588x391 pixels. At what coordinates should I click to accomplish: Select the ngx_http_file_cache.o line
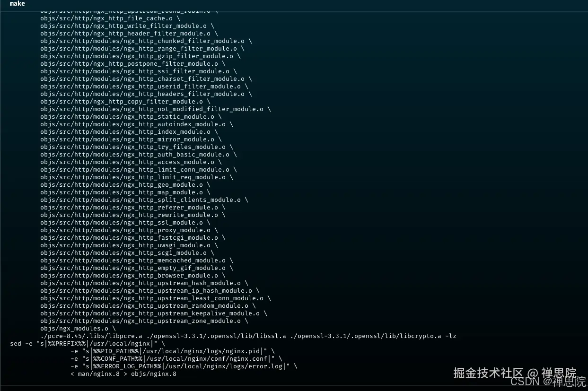(110, 18)
